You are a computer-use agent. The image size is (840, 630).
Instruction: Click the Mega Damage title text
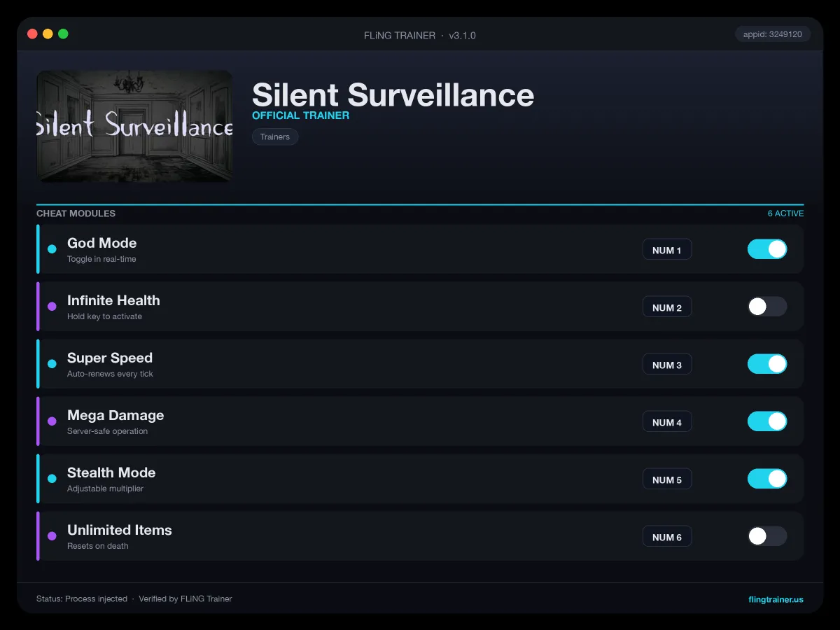click(115, 415)
